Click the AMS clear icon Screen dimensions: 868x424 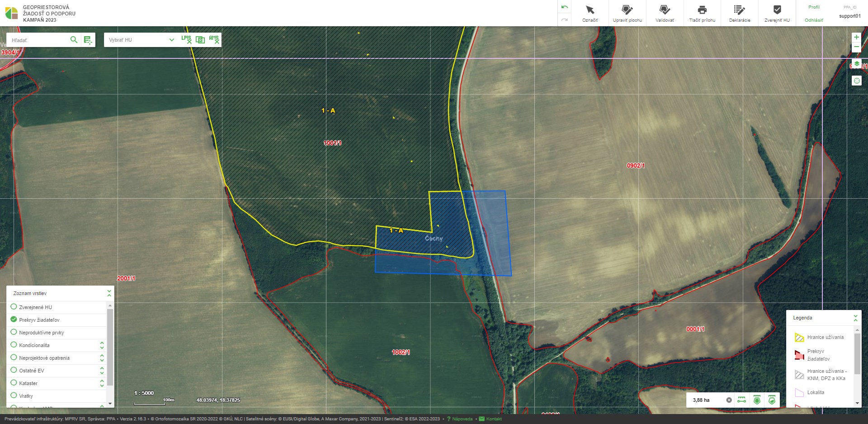pos(214,39)
